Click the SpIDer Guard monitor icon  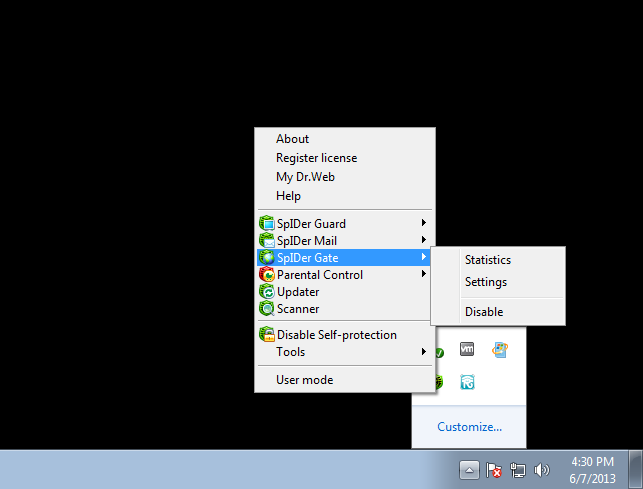267,223
